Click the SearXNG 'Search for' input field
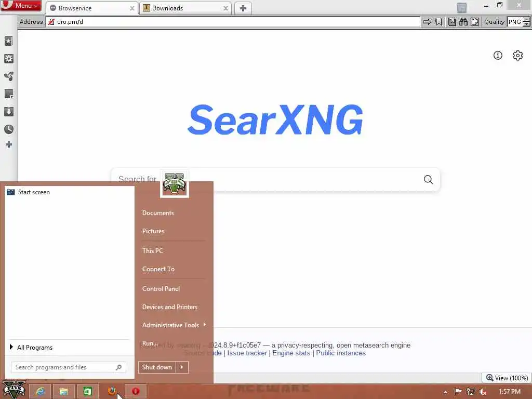This screenshot has height=399, width=532. (x=275, y=179)
